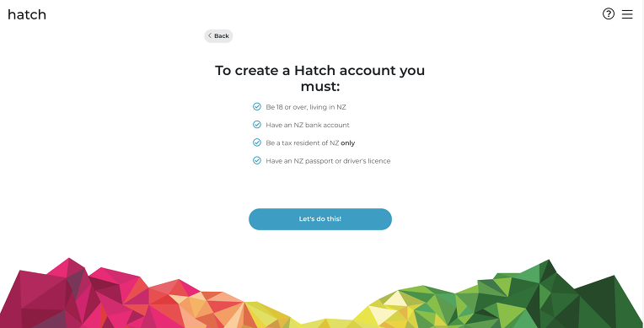Click the Back chevron arrow

(x=210, y=35)
